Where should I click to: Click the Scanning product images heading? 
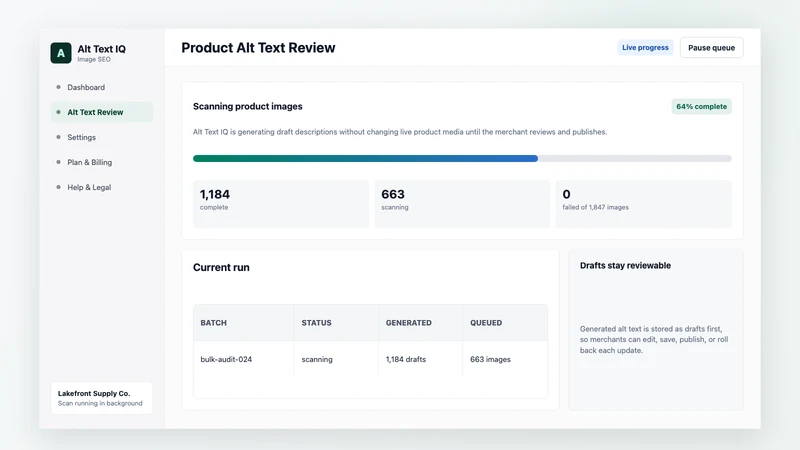coord(247,106)
